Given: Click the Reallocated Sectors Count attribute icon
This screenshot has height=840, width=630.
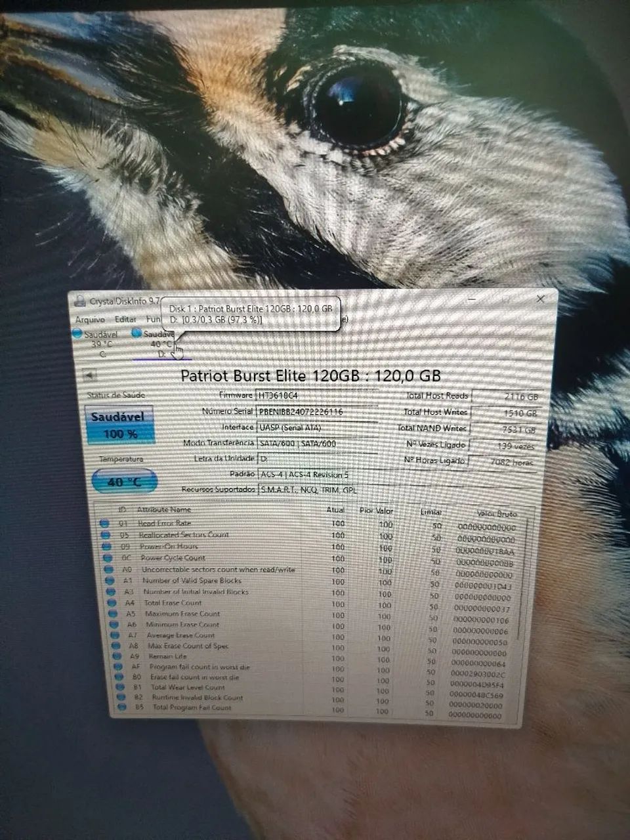Looking at the screenshot, I should 105,535.
